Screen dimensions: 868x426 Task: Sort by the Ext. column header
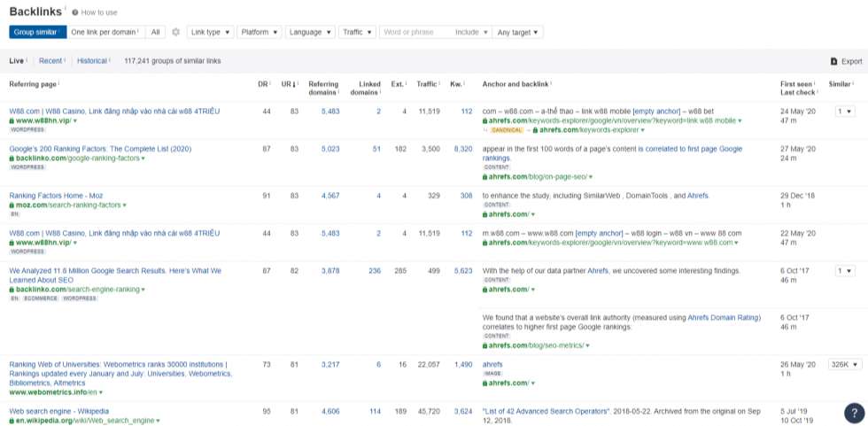(398, 84)
